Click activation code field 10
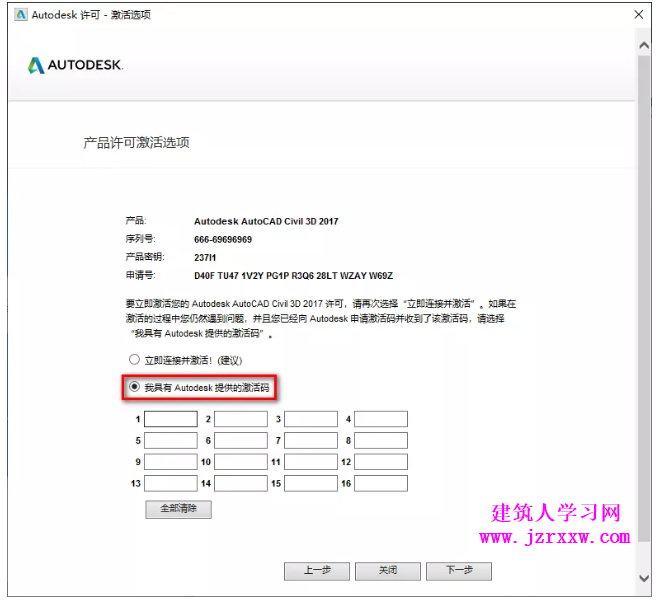 click(x=241, y=461)
